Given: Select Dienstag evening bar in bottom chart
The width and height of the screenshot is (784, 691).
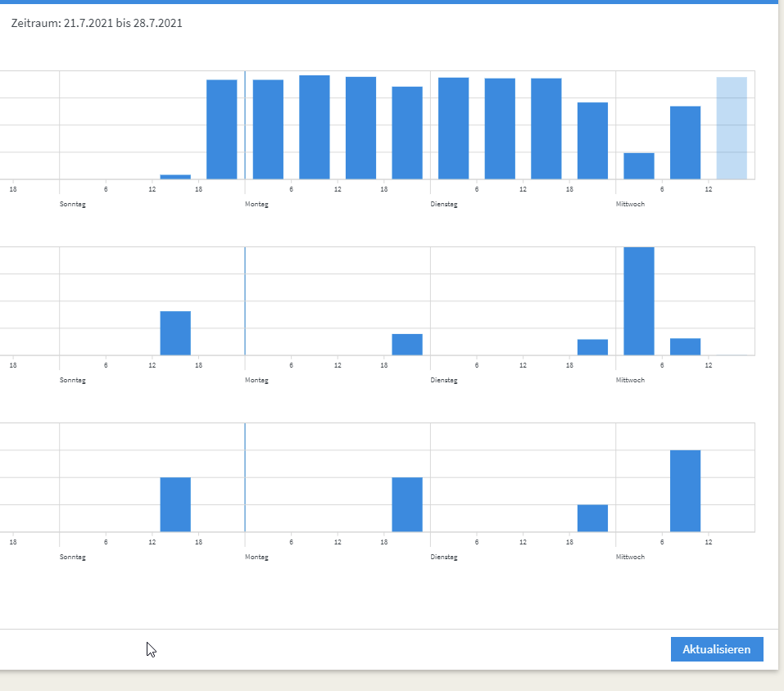Looking at the screenshot, I should 592,518.
